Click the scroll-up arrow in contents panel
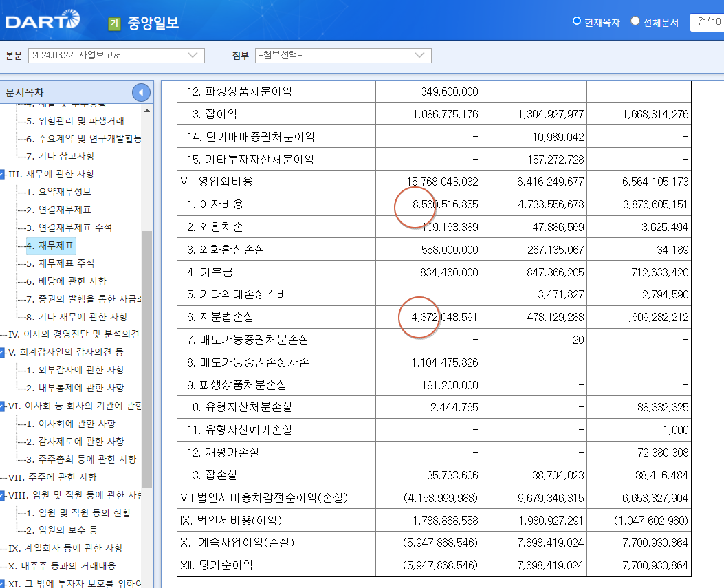Viewport: 724px width, 588px height. point(147,111)
